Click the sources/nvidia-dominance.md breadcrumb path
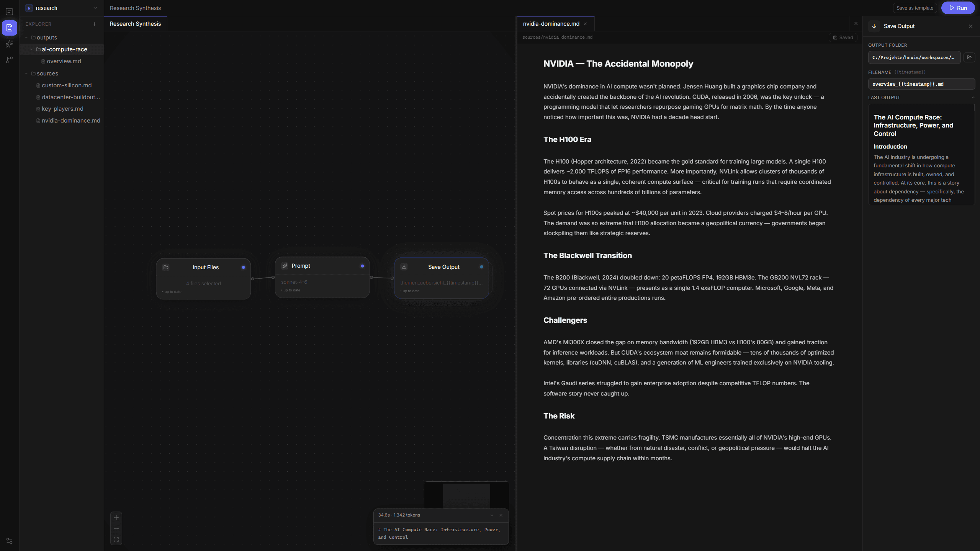Image resolution: width=980 pixels, height=551 pixels. [x=557, y=37]
